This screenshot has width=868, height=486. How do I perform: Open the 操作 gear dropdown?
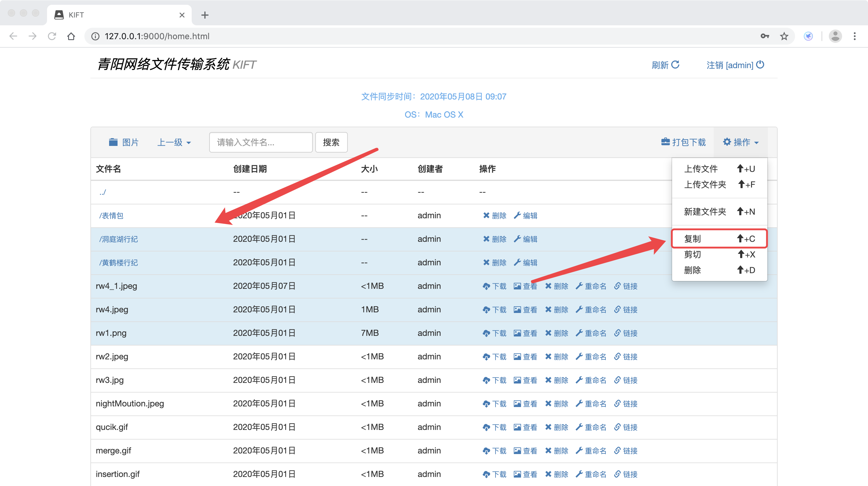[741, 142]
